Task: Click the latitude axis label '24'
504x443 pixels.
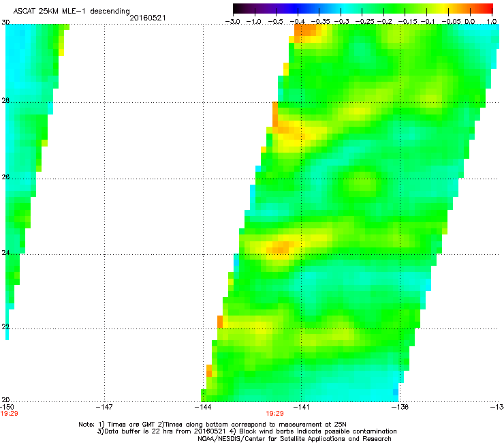Action: pyautogui.click(x=5, y=253)
